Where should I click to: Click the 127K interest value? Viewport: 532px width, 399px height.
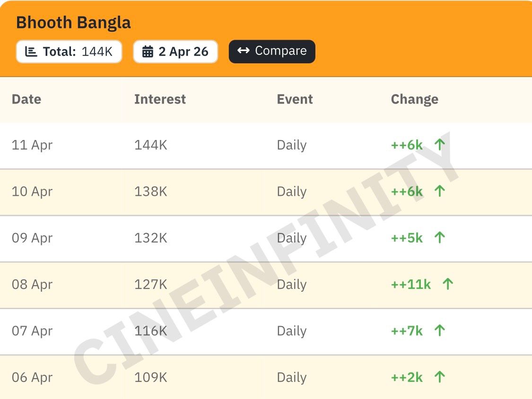[150, 284]
